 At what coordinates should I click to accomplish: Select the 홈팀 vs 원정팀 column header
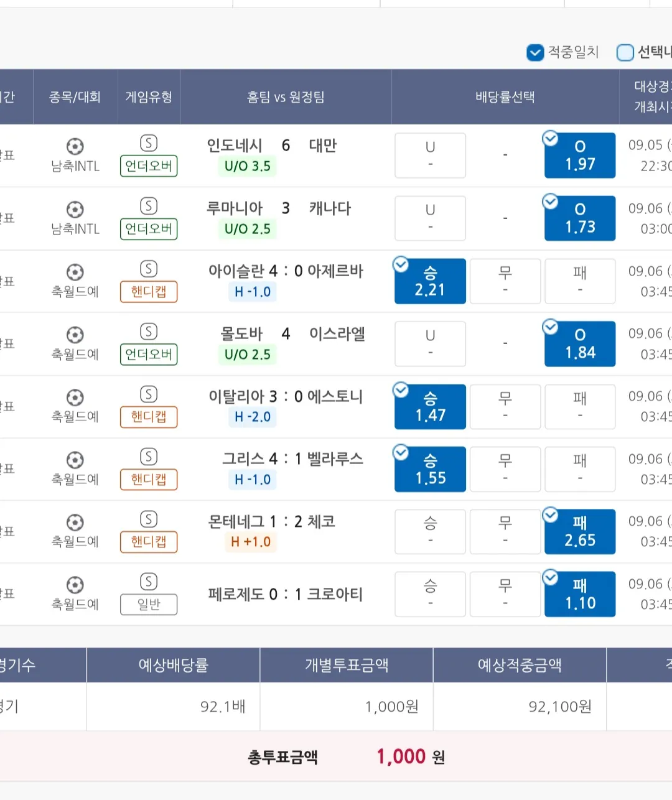[286, 97]
